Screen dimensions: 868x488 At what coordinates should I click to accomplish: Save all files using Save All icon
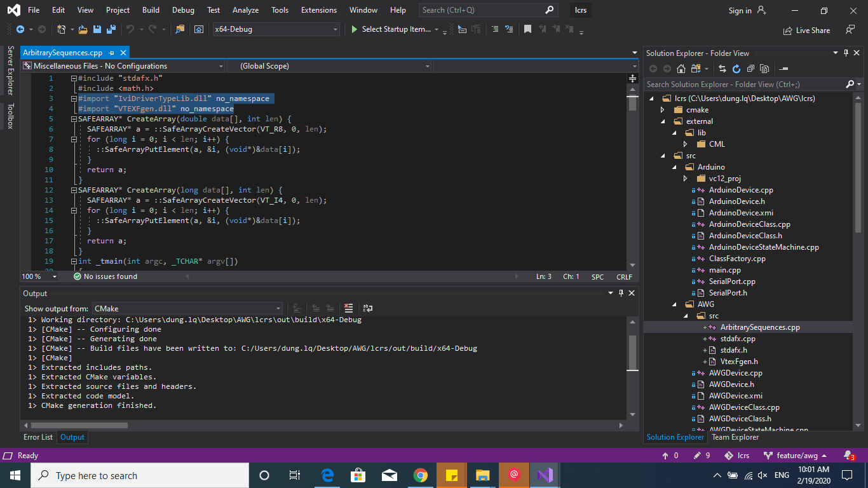click(110, 29)
